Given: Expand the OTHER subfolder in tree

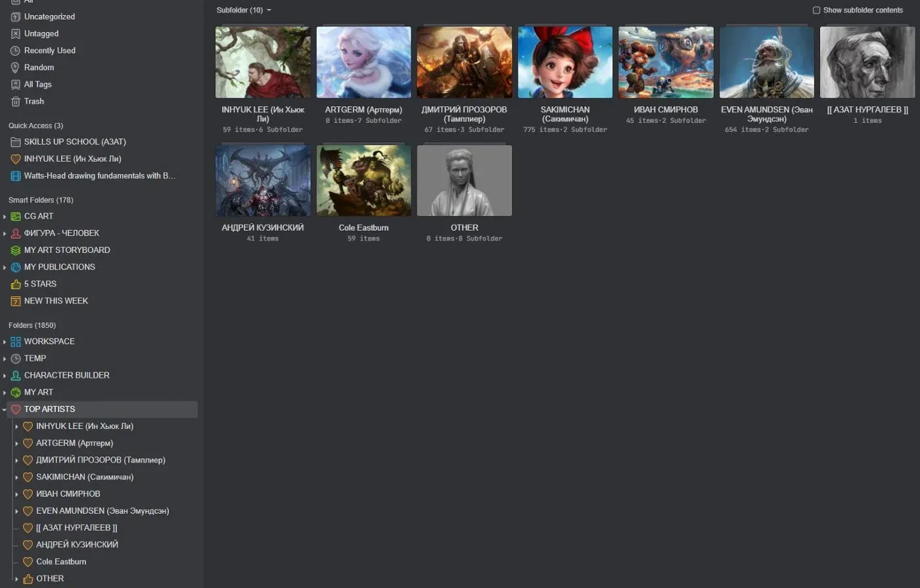Looking at the screenshot, I should tap(16, 579).
